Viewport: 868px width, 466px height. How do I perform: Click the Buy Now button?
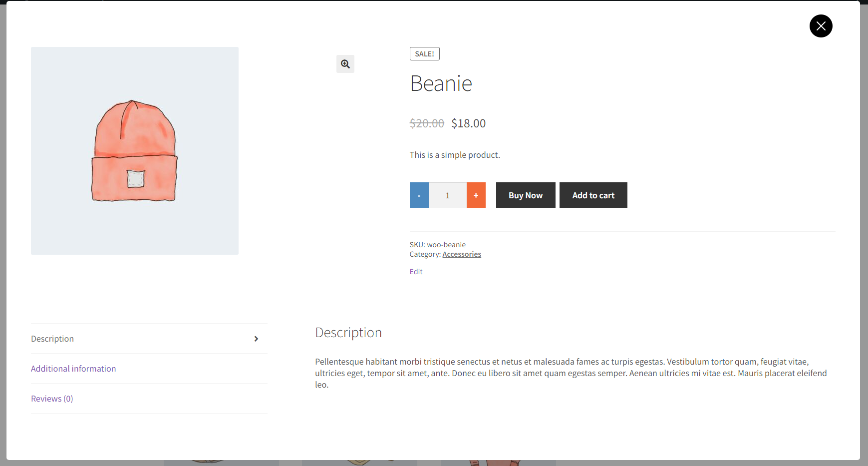pos(525,195)
